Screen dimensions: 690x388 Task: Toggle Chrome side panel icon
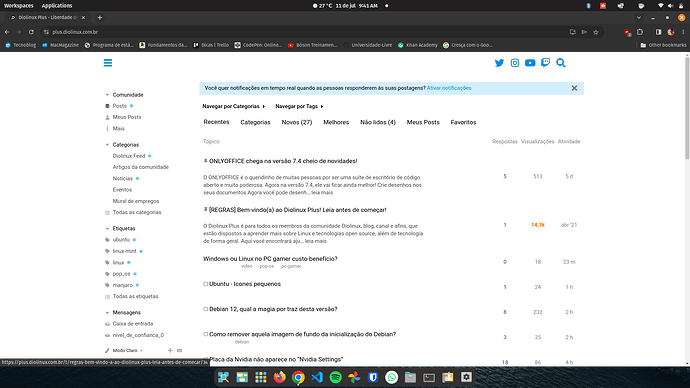658,32
